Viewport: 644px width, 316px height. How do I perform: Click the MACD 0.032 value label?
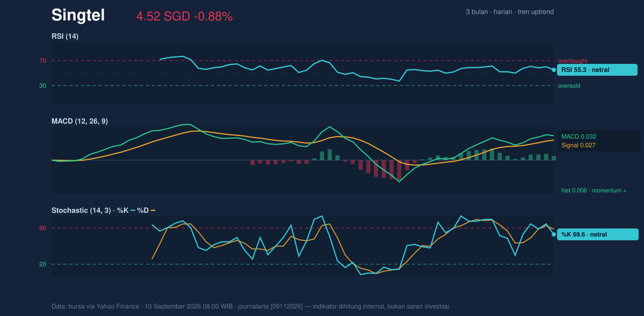tap(579, 137)
